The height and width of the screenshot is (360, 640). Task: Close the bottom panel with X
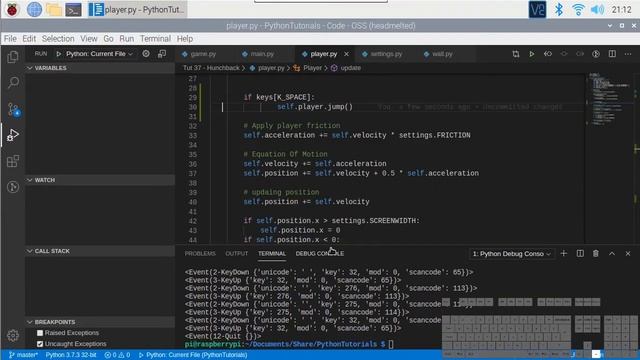(x=628, y=253)
